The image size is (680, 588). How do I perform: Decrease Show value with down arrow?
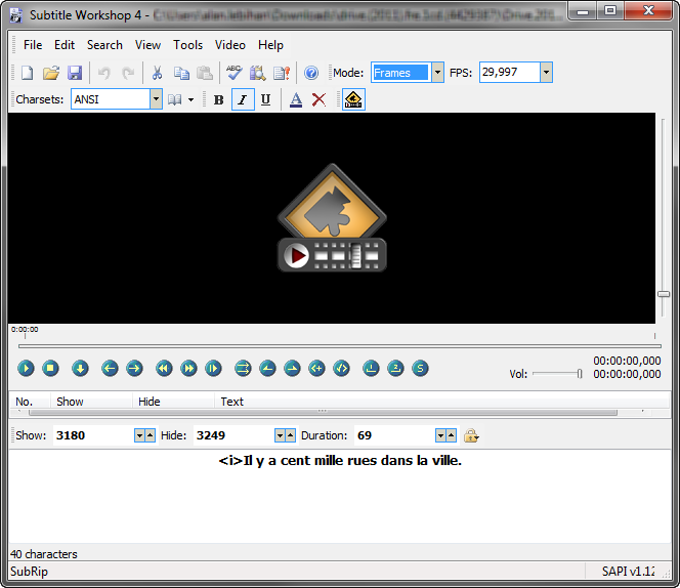pos(140,435)
